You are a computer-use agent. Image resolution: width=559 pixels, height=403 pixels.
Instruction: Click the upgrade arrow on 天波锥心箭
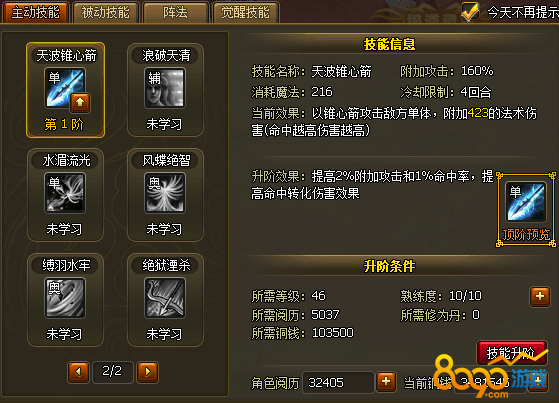[x=80, y=102]
